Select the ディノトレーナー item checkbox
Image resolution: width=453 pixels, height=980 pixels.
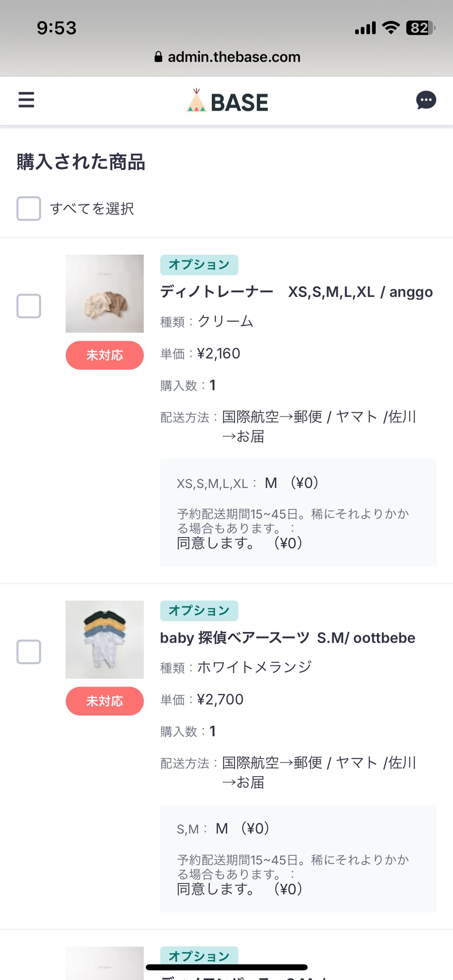click(29, 306)
